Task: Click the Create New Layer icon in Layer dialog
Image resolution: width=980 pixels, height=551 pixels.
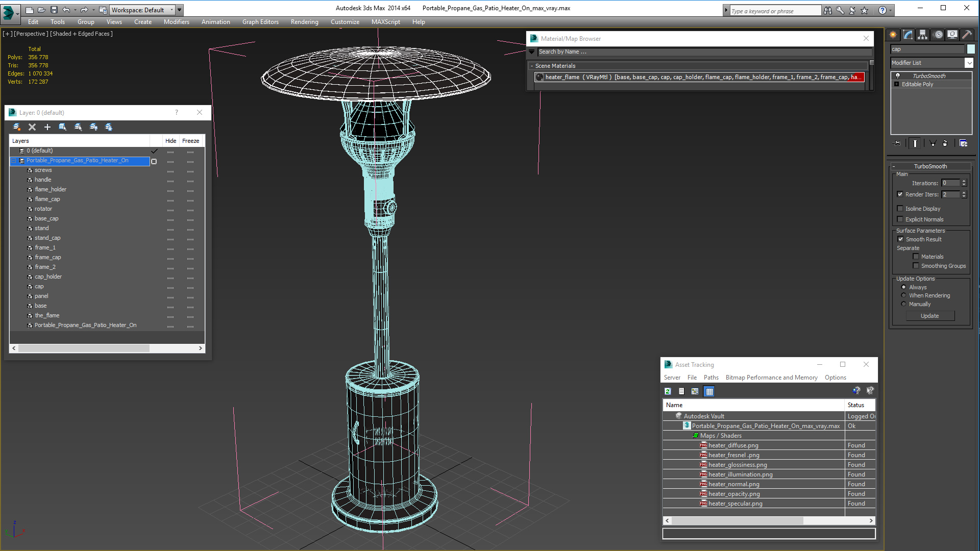Action: tap(17, 127)
